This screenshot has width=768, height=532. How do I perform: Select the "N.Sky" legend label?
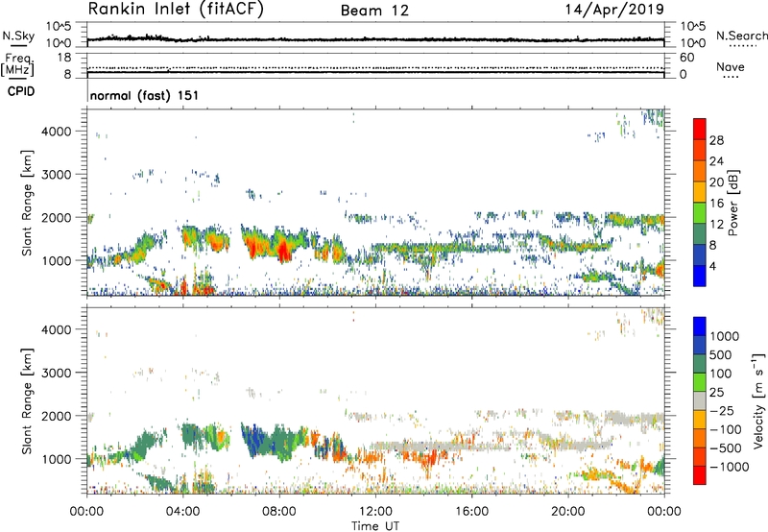18,36
